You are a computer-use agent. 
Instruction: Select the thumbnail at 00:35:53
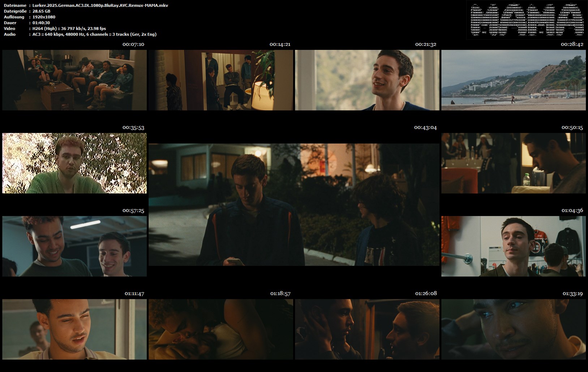click(x=74, y=163)
